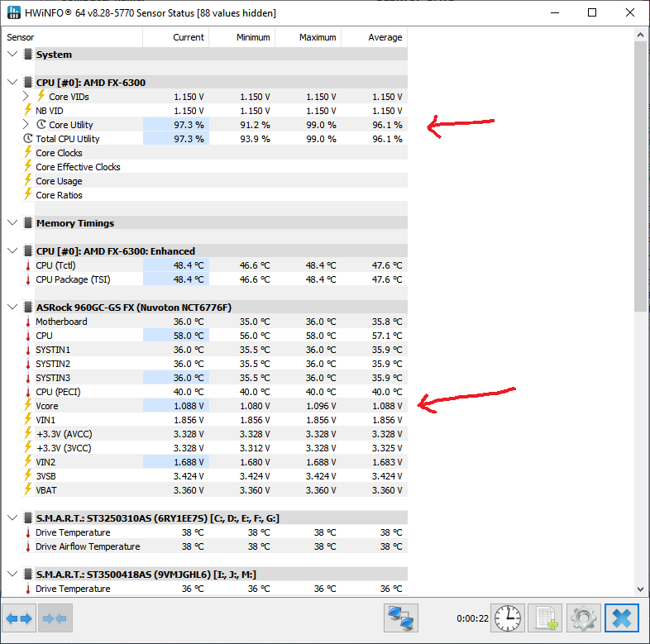This screenshot has width=650, height=644.
Task: Collapse the CPU [#0]: AMD FX-6300 group
Action: click(x=12, y=82)
